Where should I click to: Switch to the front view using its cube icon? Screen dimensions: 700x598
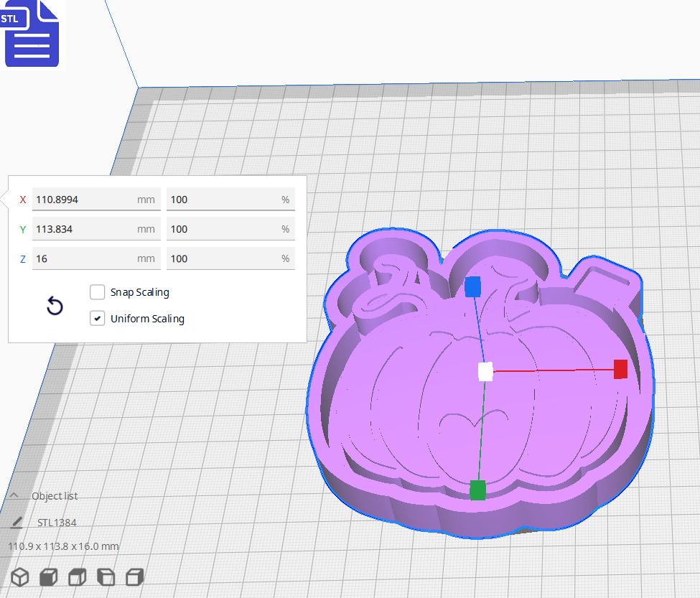[47, 576]
